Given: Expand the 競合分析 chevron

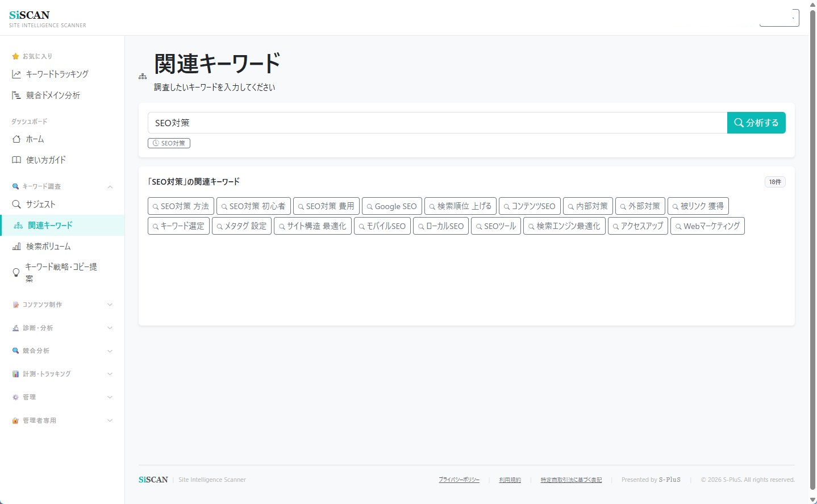Looking at the screenshot, I should (110, 351).
